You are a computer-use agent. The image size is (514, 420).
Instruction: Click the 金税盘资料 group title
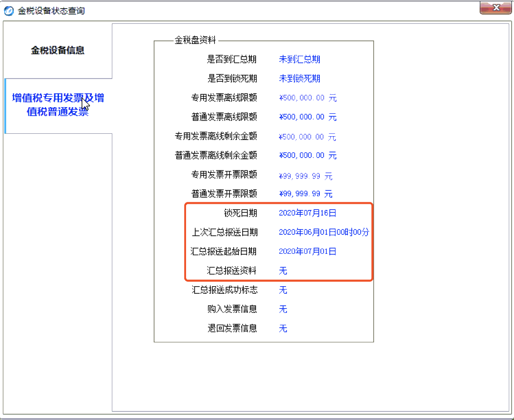[196, 40]
